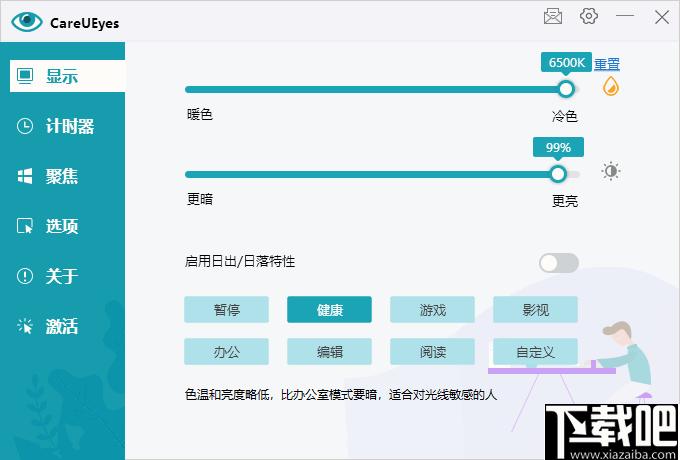The image size is (680, 460).
Task: Click the 冷色 label
Action: tap(565, 116)
